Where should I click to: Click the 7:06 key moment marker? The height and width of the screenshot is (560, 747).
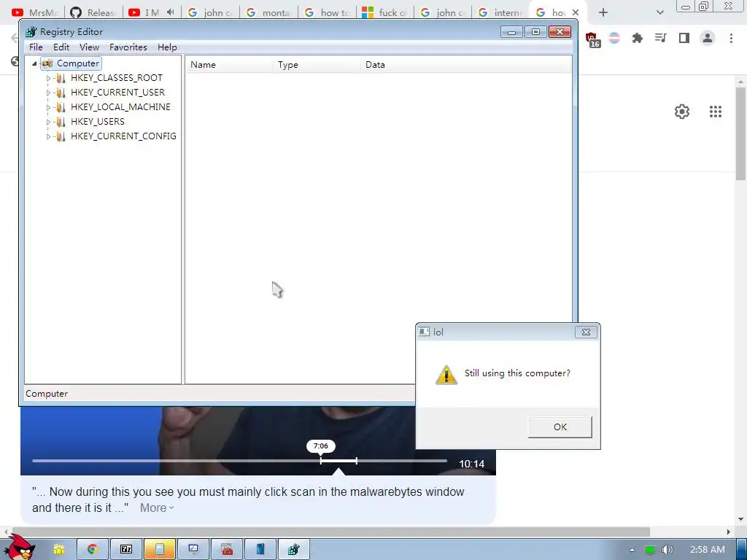coord(321,446)
